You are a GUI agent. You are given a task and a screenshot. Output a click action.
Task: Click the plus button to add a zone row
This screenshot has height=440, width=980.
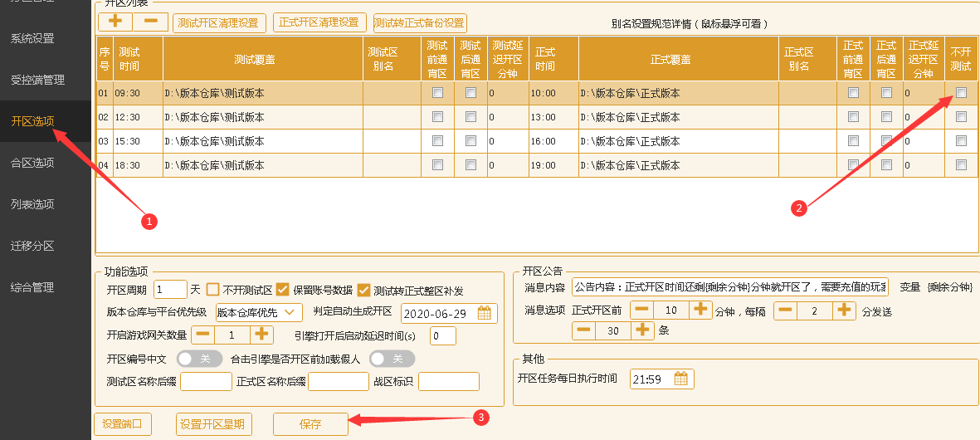115,22
